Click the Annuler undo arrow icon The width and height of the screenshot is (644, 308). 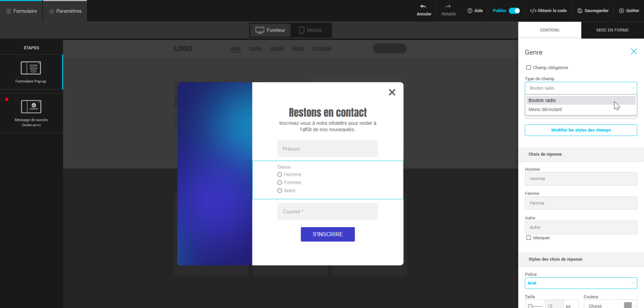(423, 6)
